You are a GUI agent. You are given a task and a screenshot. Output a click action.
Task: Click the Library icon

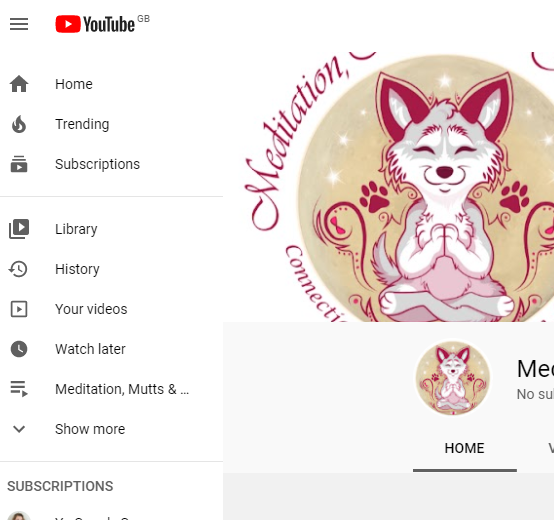tap(19, 229)
